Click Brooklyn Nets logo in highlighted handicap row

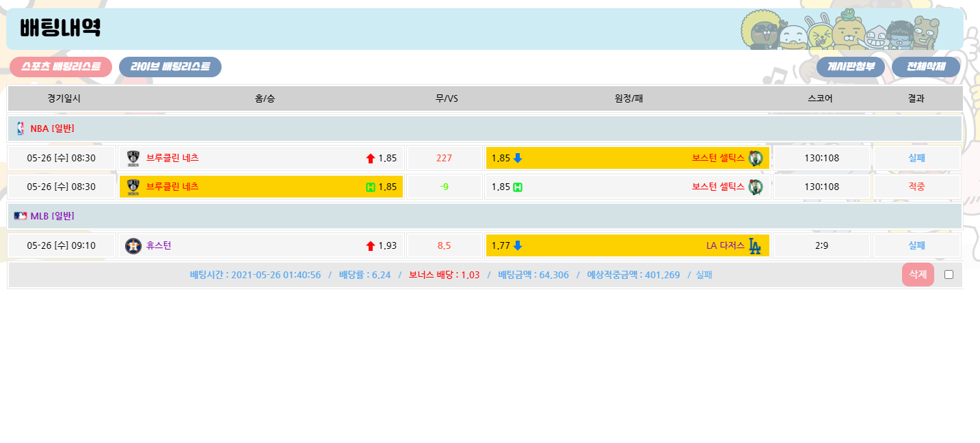pyautogui.click(x=133, y=187)
